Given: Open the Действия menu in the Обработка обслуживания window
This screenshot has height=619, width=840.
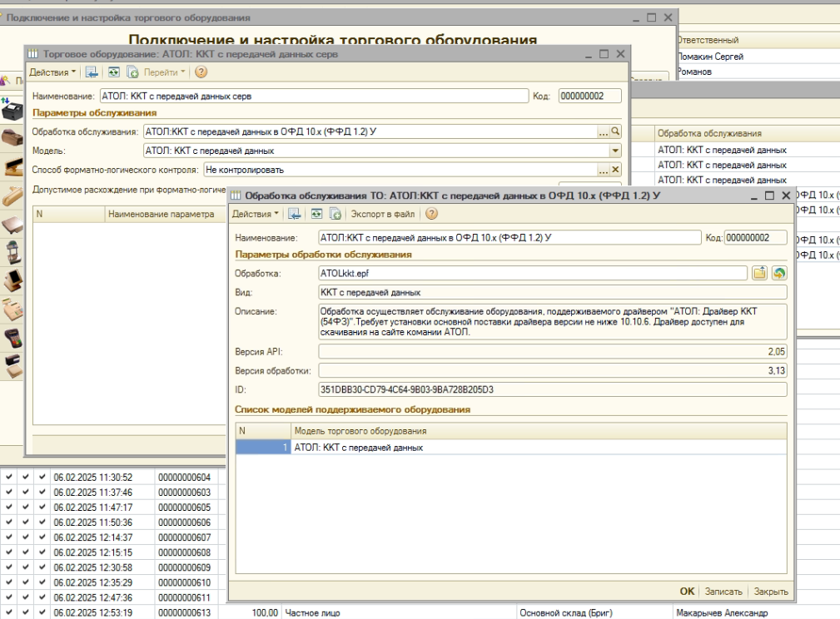Looking at the screenshot, I should click(256, 214).
